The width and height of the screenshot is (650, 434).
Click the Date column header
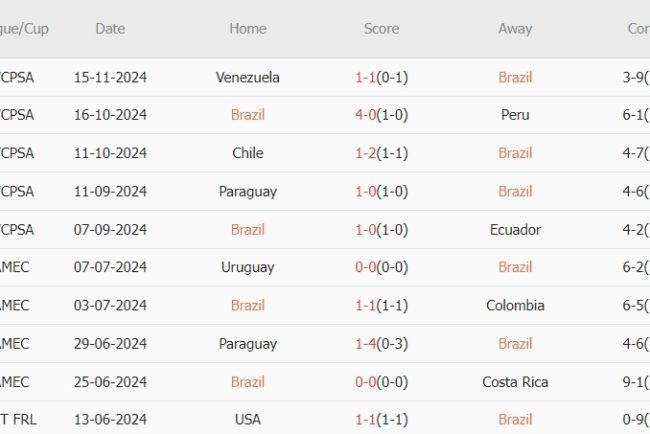tap(110, 29)
